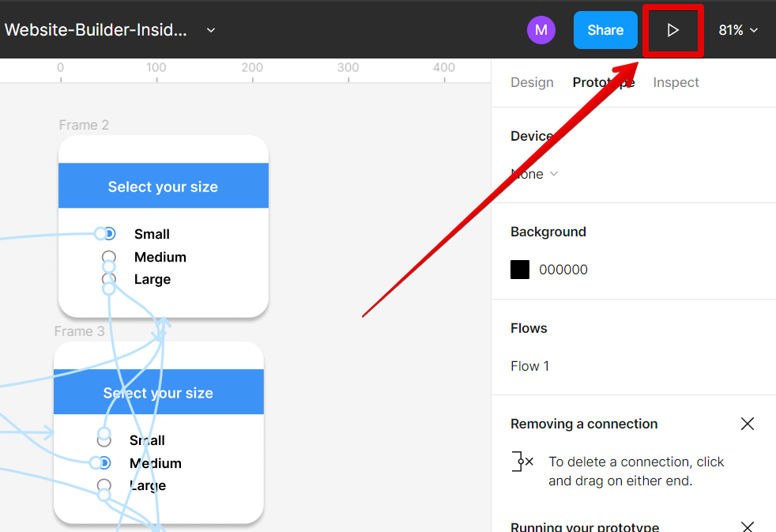
Task: Select the Small radio button in Frame 2
Action: point(109,234)
